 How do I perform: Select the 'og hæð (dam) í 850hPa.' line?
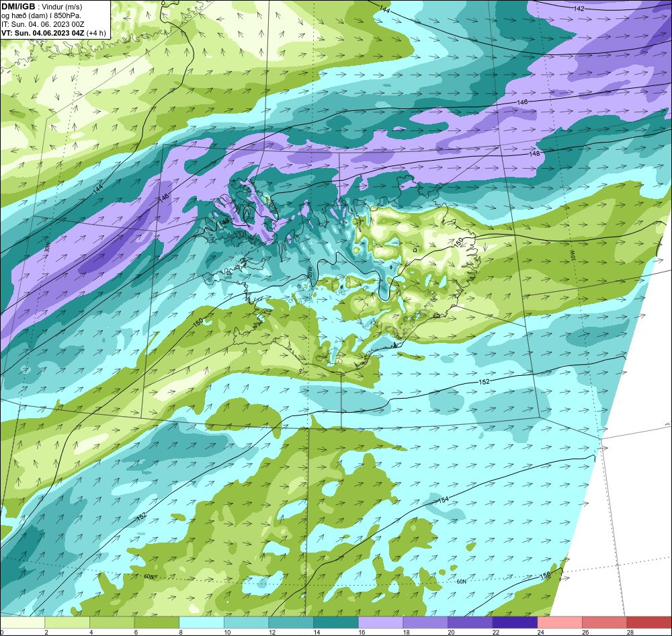[41, 15]
